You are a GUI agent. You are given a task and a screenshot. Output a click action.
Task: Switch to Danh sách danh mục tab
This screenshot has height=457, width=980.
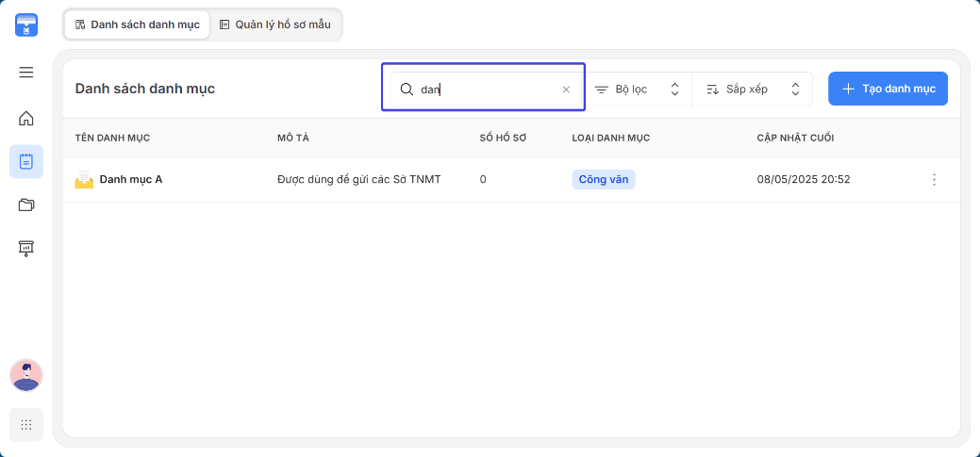click(x=137, y=25)
